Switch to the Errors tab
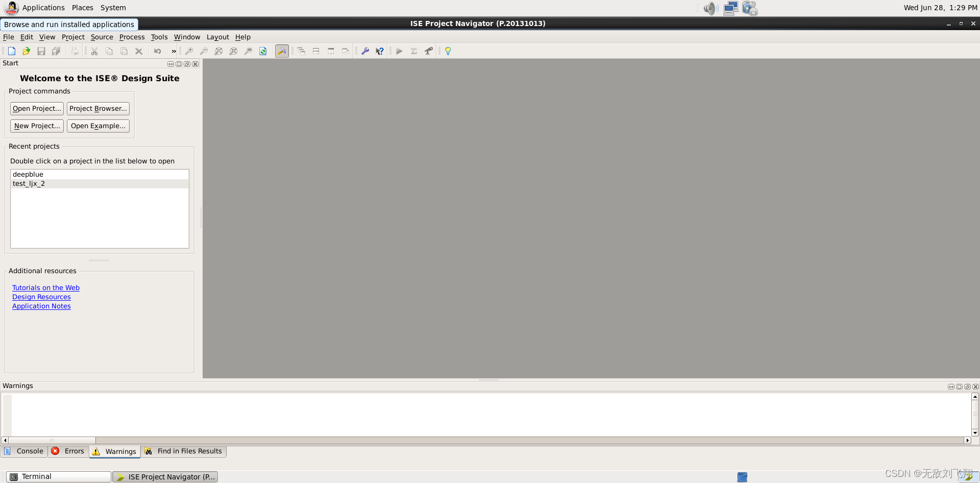980x483 pixels. pyautogui.click(x=68, y=451)
